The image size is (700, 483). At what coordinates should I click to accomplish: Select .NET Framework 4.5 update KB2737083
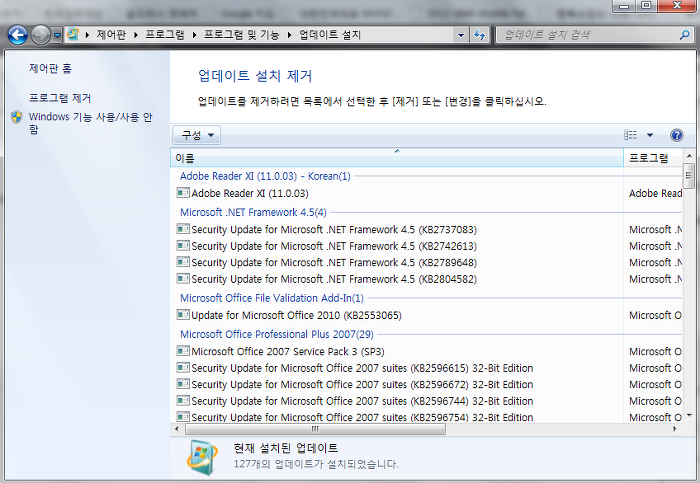pyautogui.click(x=334, y=229)
